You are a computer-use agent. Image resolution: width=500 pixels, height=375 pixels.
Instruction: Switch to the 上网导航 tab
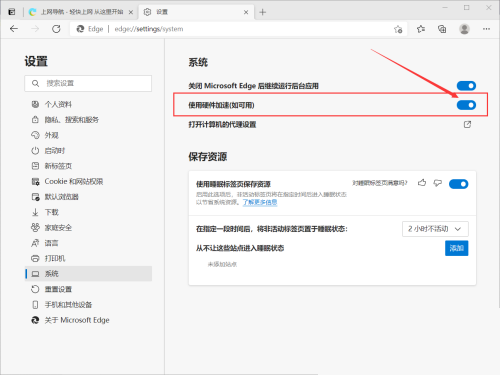81,12
